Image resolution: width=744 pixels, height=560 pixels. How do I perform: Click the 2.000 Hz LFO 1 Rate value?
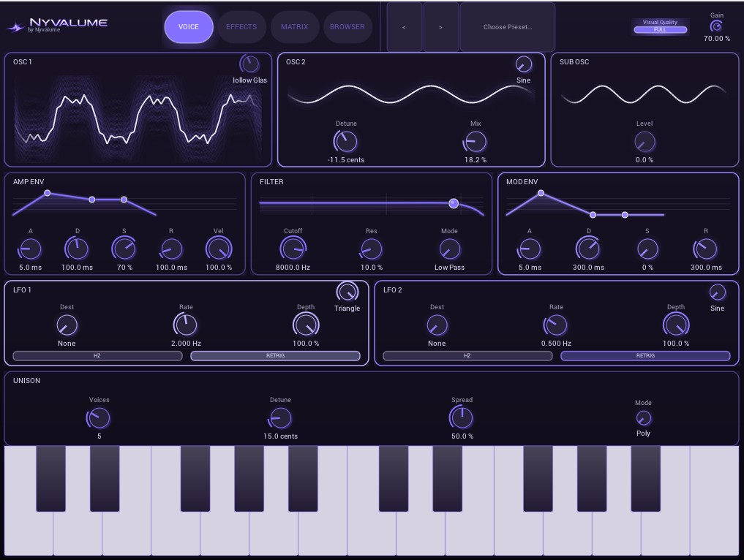(x=186, y=344)
